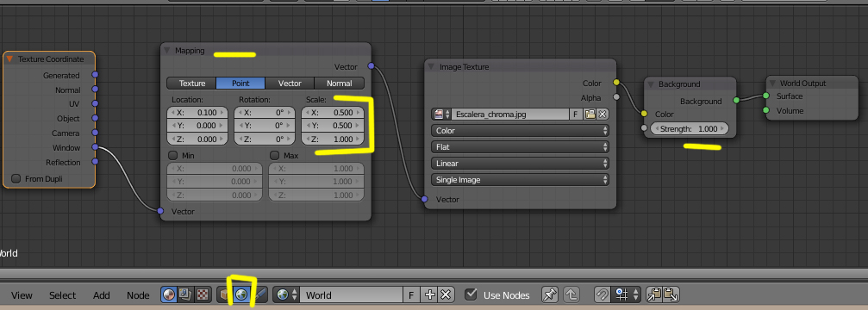Click Window output socket
868x310 pixels.
[x=95, y=147]
